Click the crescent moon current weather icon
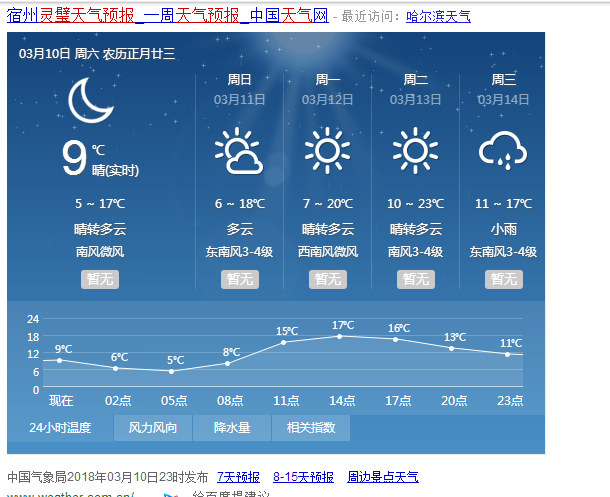The height and width of the screenshot is (497, 610). [91, 100]
